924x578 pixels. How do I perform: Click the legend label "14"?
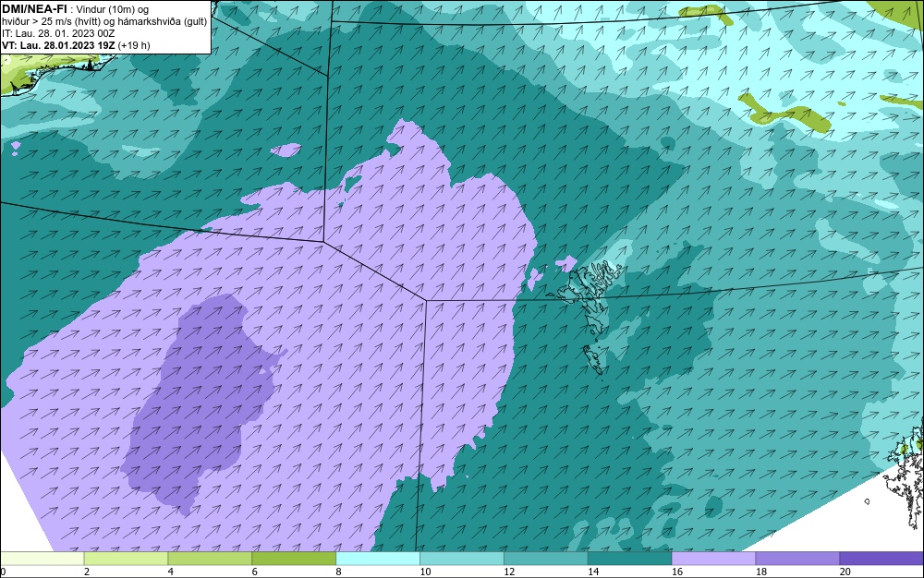593,572
